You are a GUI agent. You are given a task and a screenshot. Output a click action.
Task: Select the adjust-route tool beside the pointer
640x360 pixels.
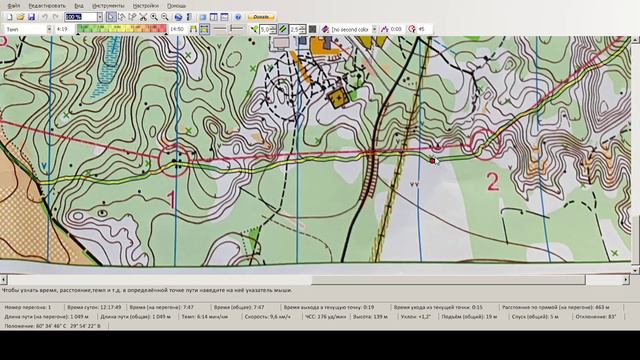121,17
